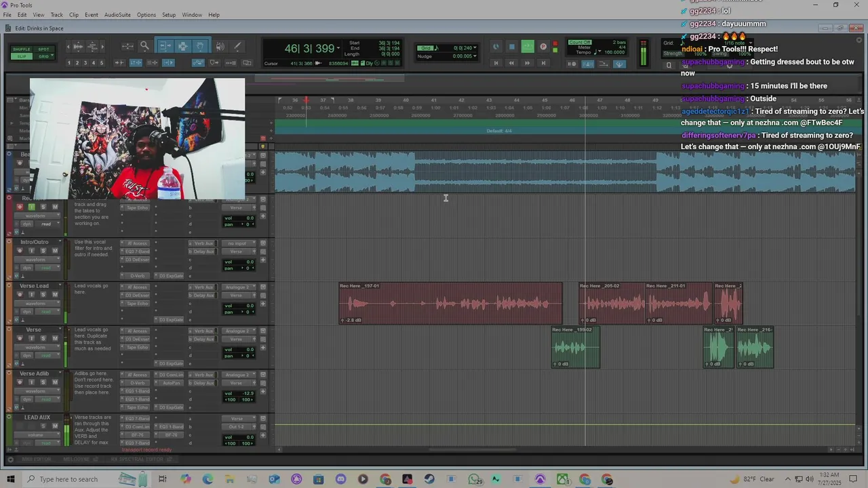The height and width of the screenshot is (488, 868).
Task: Open Intro/Outro D-Verb insert
Action: [138, 276]
